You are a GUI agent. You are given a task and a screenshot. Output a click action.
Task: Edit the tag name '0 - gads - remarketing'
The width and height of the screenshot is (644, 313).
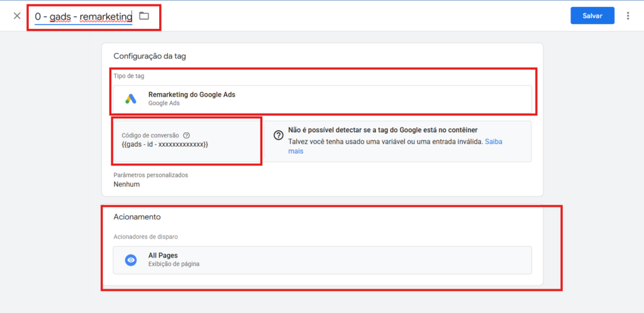(84, 16)
